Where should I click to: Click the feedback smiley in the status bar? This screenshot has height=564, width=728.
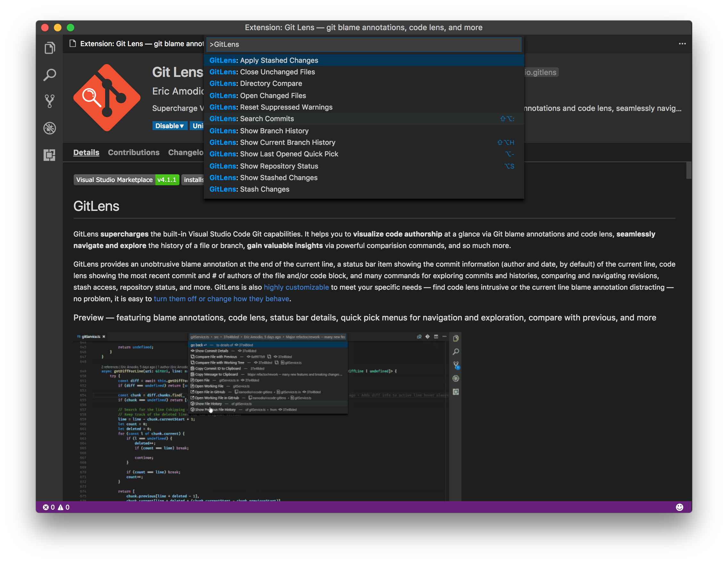tap(679, 507)
